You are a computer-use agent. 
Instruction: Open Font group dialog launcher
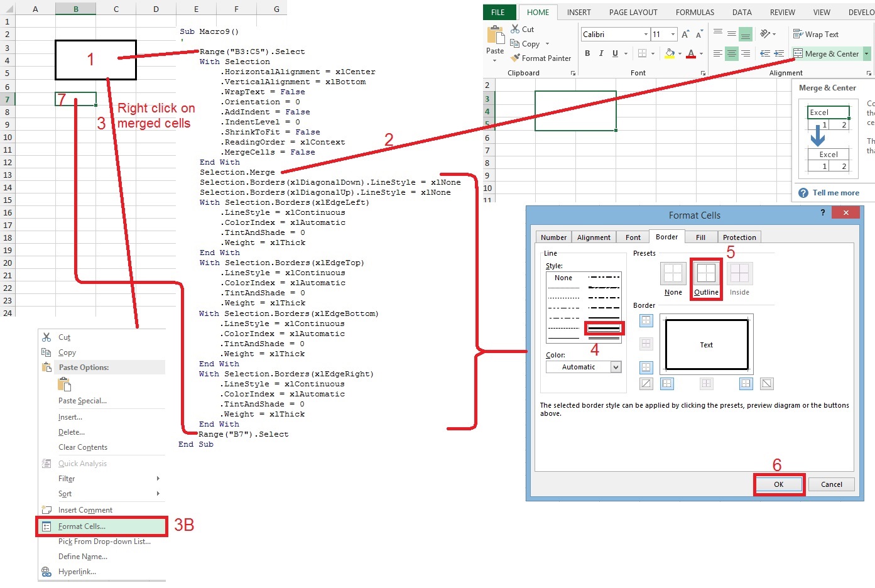(x=703, y=73)
